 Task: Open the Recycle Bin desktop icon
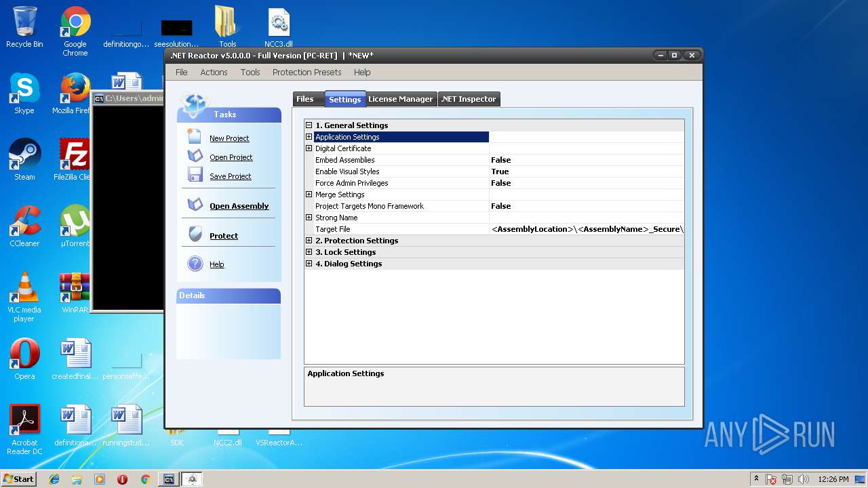point(24,28)
